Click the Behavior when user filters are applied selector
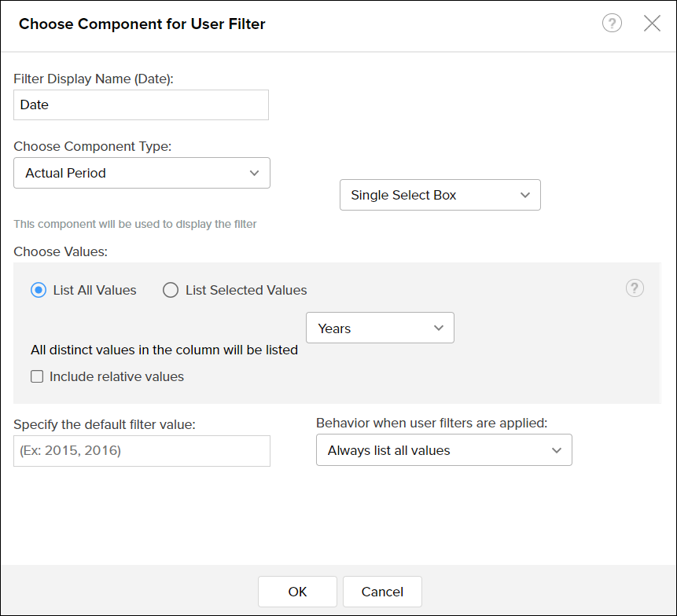The image size is (677, 616). click(x=443, y=450)
